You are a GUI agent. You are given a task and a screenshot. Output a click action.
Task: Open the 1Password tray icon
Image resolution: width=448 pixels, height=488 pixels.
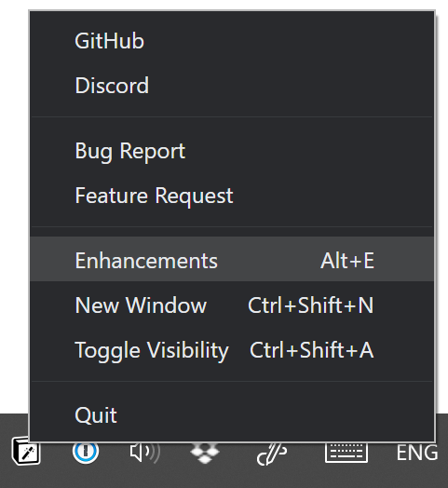coord(86,452)
